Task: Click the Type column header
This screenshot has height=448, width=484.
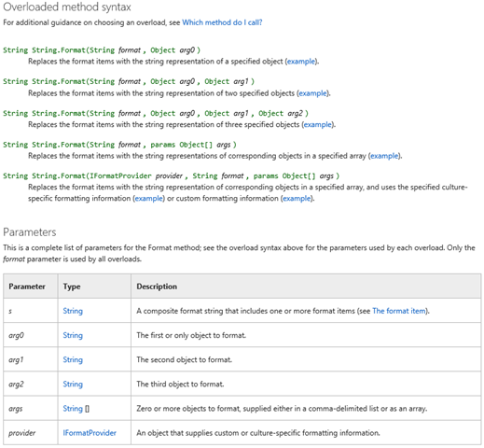Action: point(72,287)
